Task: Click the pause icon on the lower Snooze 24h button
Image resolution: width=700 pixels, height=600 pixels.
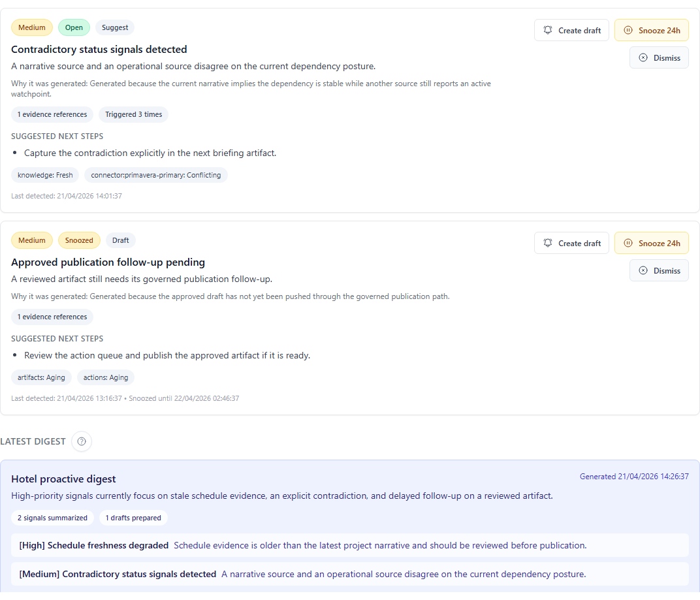Action: coord(629,243)
